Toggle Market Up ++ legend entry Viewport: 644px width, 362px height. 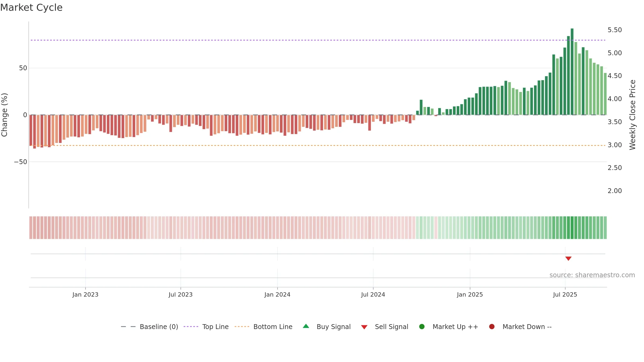point(449,327)
